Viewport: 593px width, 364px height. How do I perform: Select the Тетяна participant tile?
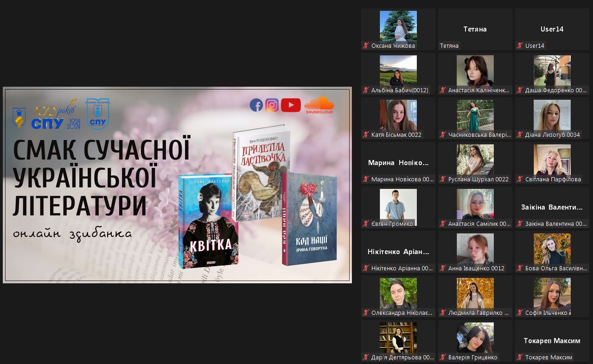(x=475, y=29)
